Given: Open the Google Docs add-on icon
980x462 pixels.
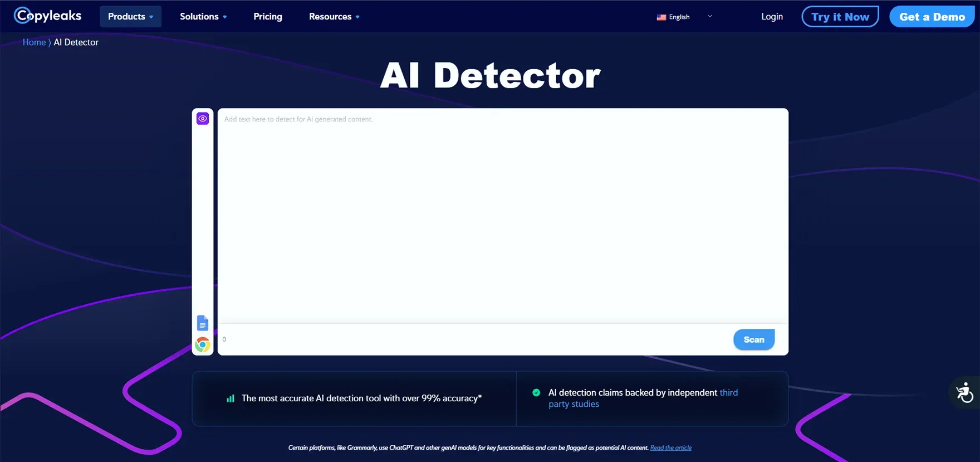Looking at the screenshot, I should (x=203, y=323).
